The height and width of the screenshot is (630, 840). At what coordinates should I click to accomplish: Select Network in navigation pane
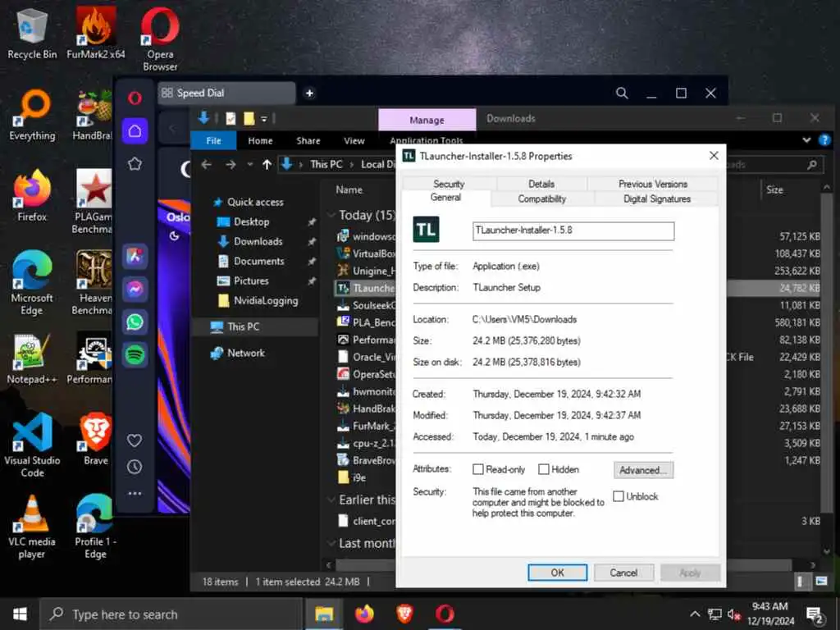pyautogui.click(x=246, y=353)
